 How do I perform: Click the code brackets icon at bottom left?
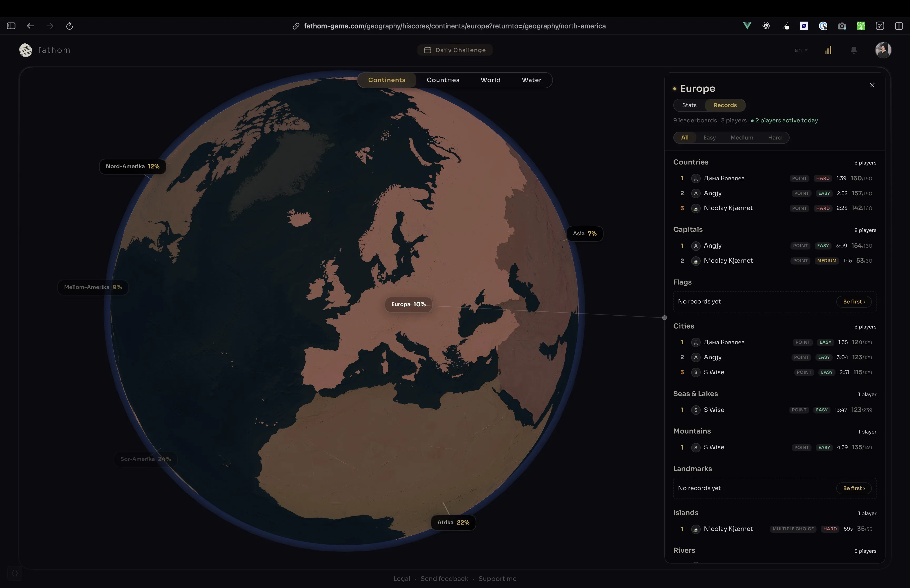(x=15, y=573)
